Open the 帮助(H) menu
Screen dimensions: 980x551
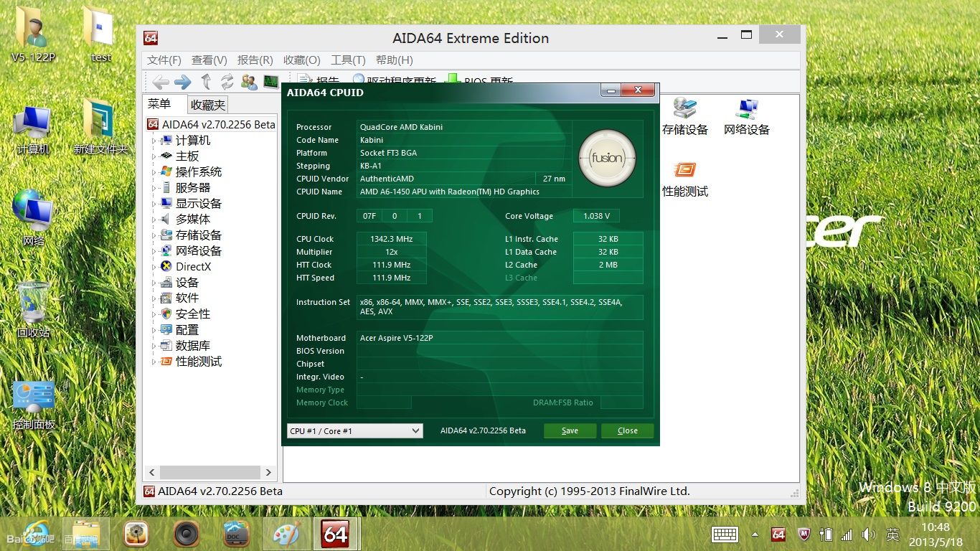(395, 60)
